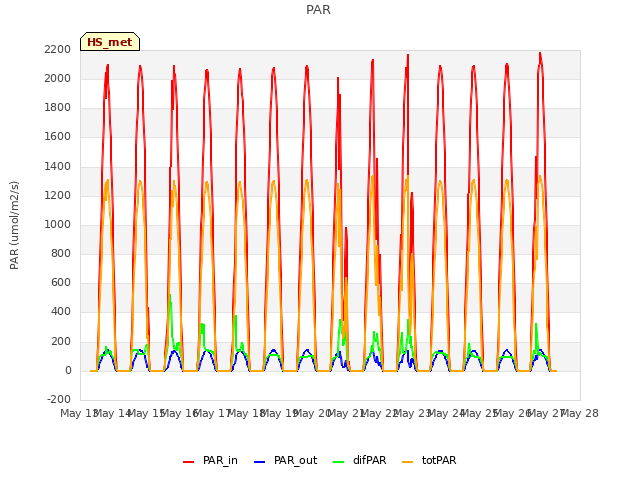640x480 pixels.
Task: Click the 1800 y-axis tick label
Action: [x=58, y=108]
